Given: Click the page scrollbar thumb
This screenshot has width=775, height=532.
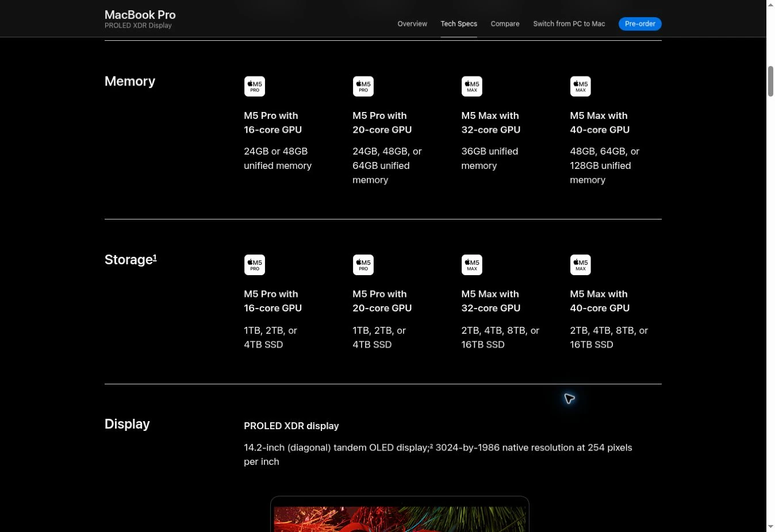Looking at the screenshot, I should pyautogui.click(x=770, y=81).
